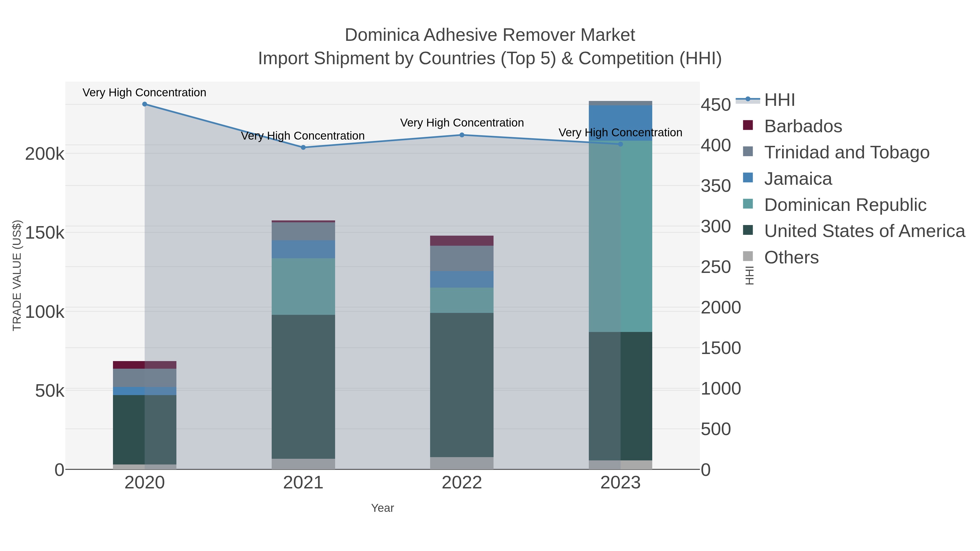Screen dimensions: 980x551
Task: Click the vertical HHI axis title
Action: (749, 276)
